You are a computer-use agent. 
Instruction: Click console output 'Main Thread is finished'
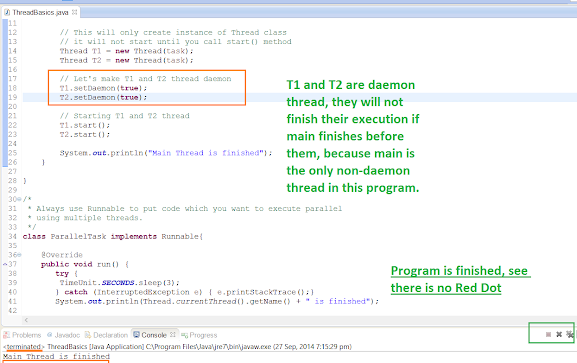56,356
